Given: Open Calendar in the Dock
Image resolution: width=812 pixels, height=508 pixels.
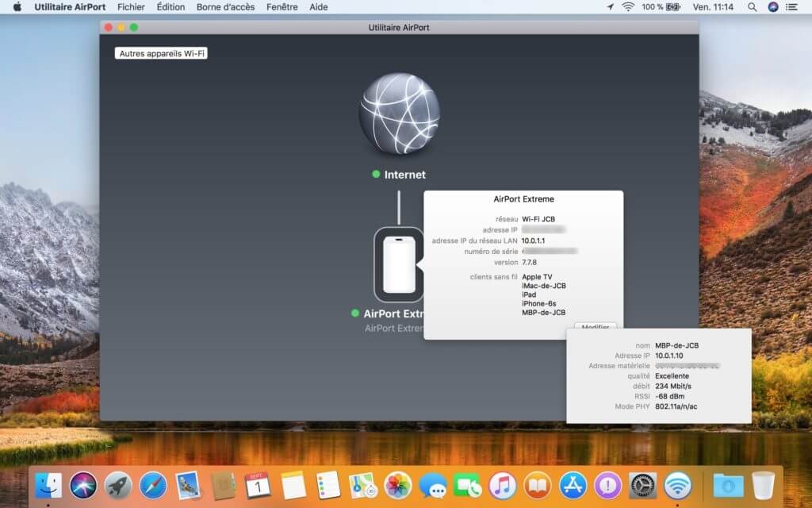Looking at the screenshot, I should 258,486.
